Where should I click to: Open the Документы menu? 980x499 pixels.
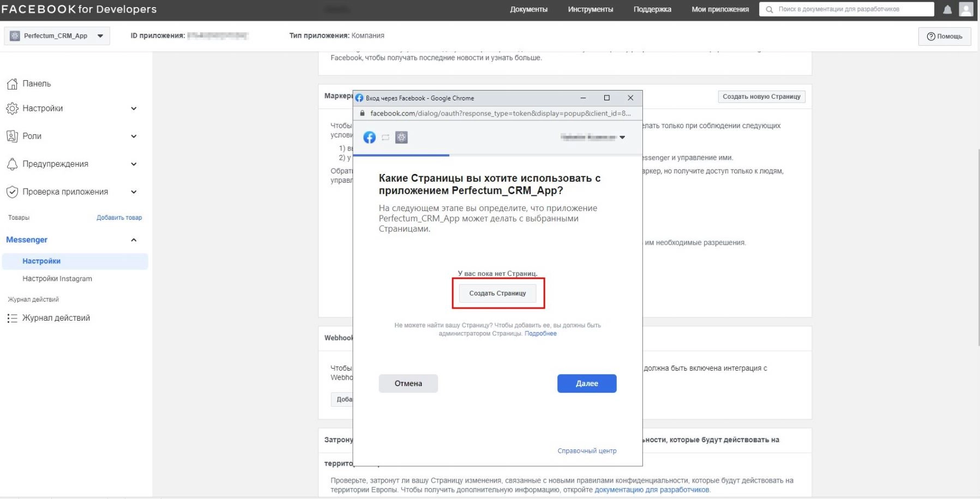[x=528, y=9]
